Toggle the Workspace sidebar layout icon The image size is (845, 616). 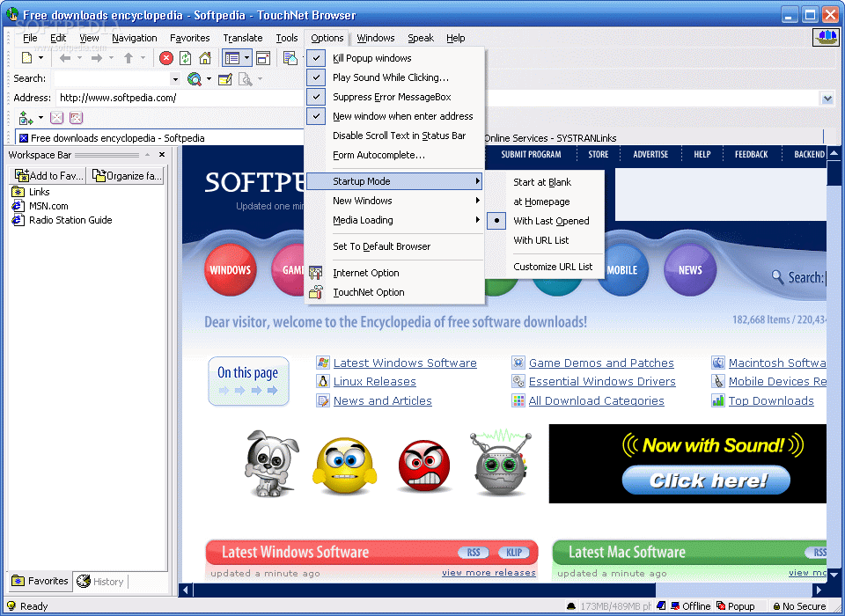click(x=232, y=58)
